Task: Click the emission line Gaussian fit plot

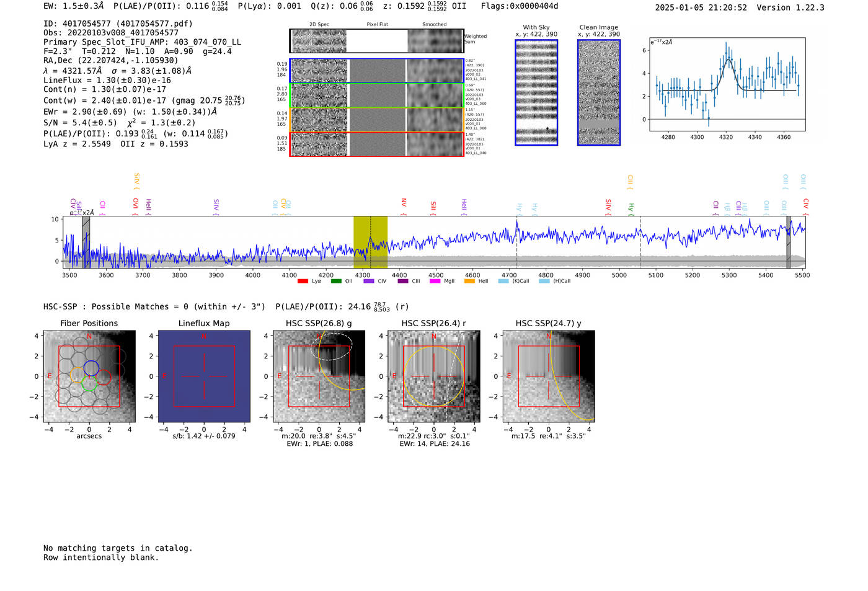Action: [727, 84]
